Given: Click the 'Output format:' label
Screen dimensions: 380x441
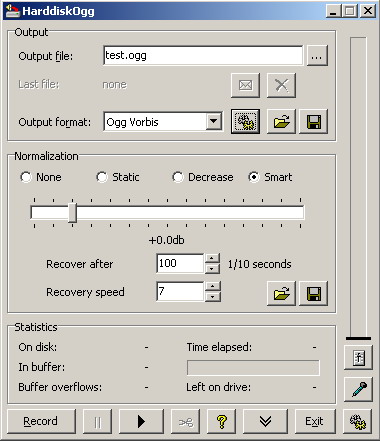Looking at the screenshot, I should [x=55, y=122].
